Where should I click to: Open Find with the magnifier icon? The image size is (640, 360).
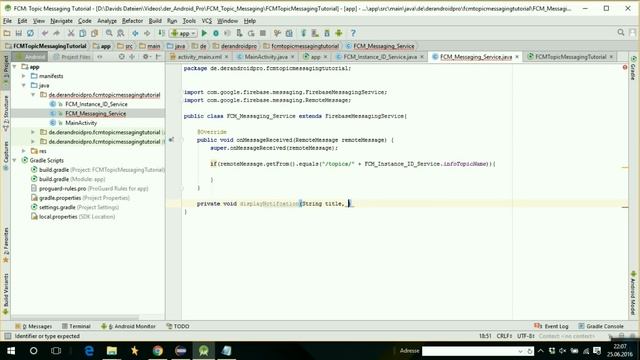pos(109,33)
